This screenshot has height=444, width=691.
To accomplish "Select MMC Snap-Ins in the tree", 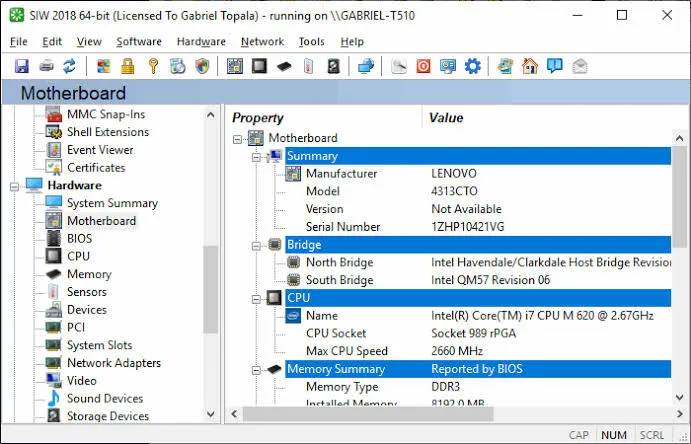I will pos(106,114).
